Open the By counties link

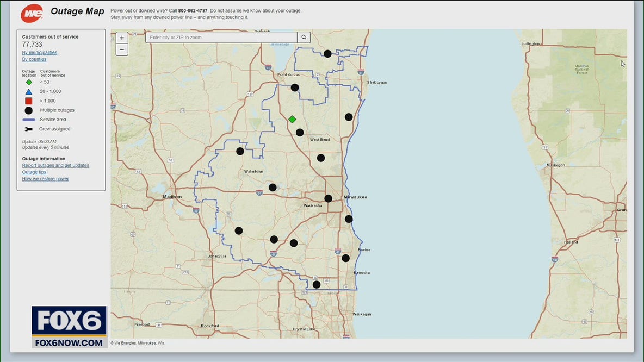pyautogui.click(x=34, y=59)
